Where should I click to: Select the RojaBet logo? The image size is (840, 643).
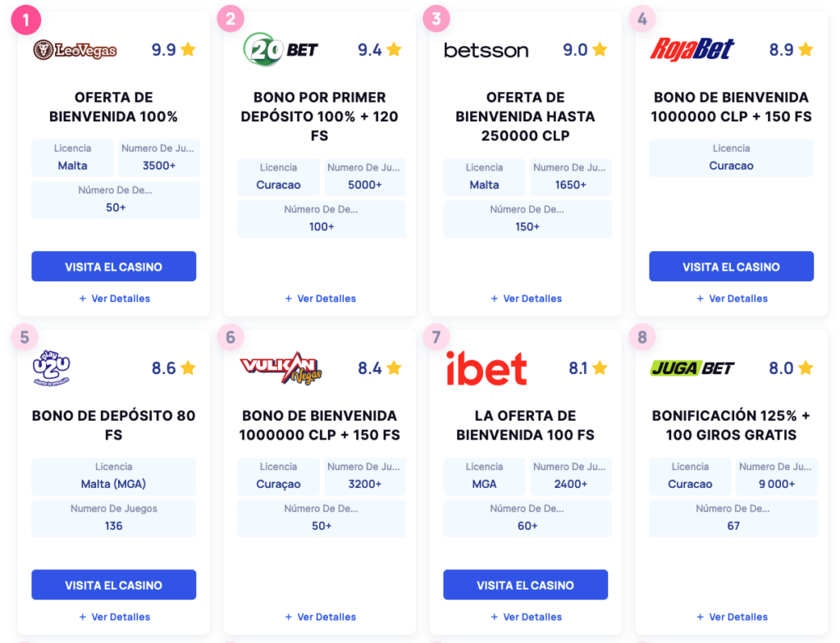pyautogui.click(x=692, y=50)
